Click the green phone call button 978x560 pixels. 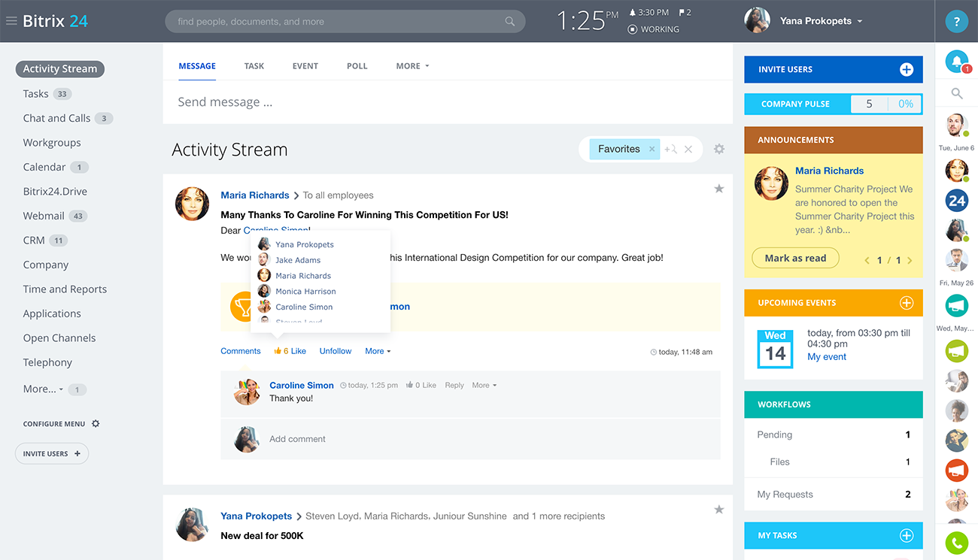pos(956,543)
